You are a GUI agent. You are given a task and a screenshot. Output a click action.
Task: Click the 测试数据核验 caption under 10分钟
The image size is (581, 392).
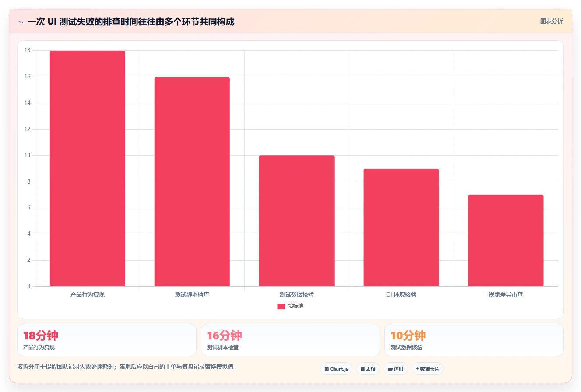point(406,347)
